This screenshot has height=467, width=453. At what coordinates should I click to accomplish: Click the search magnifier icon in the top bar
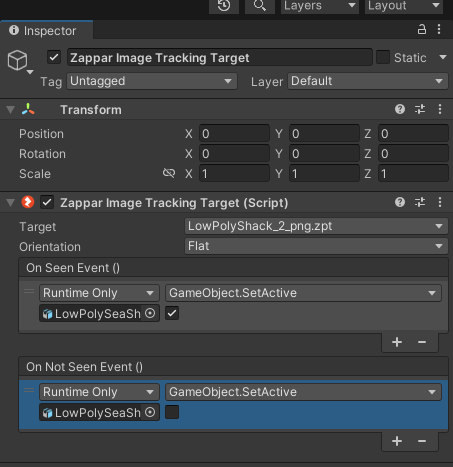tap(260, 6)
